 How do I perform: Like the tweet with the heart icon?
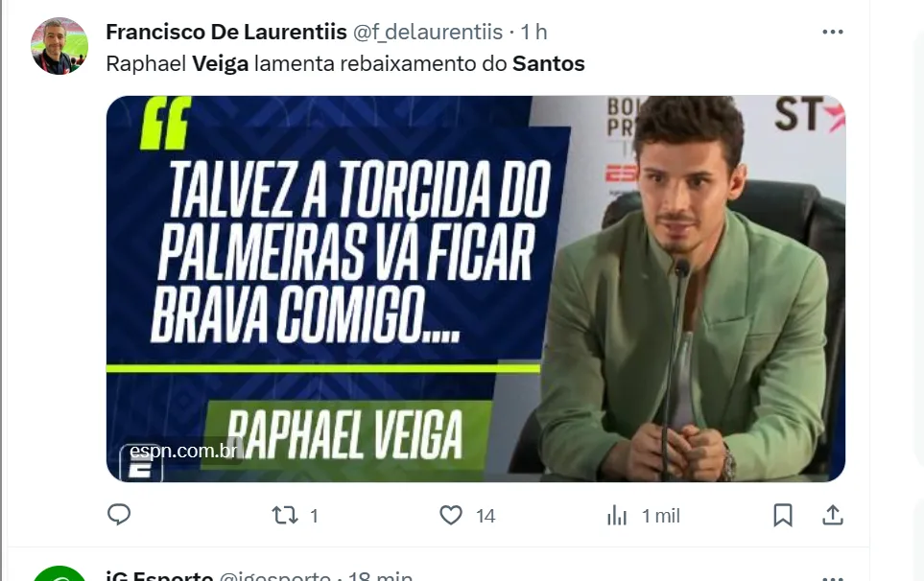click(x=451, y=516)
